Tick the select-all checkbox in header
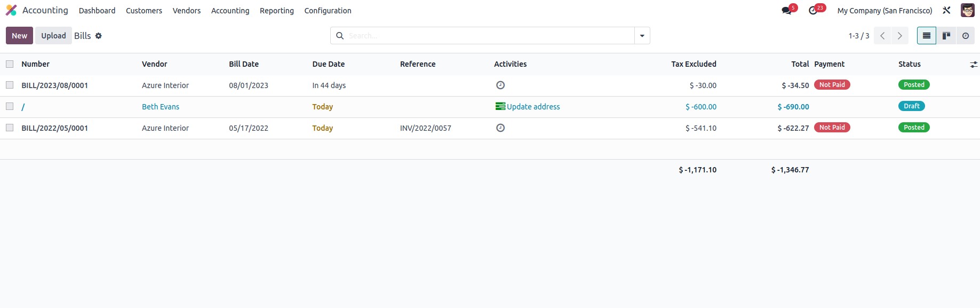 (x=10, y=64)
